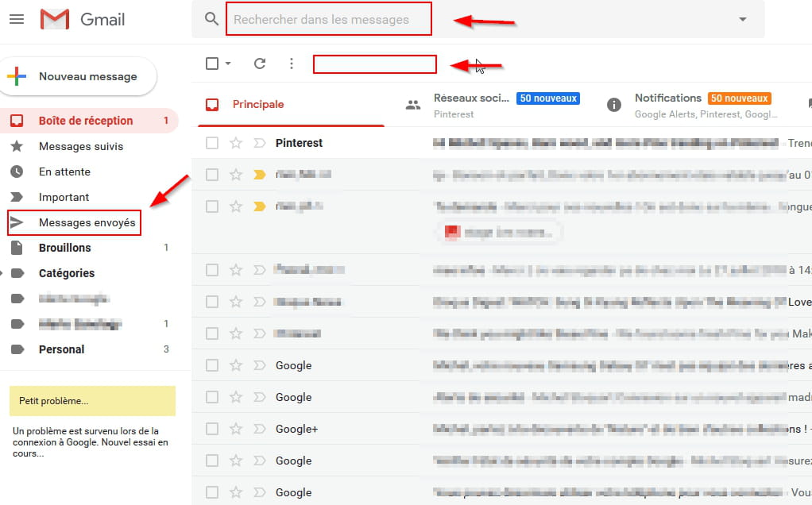Select the Google+ email checkbox

(x=212, y=429)
